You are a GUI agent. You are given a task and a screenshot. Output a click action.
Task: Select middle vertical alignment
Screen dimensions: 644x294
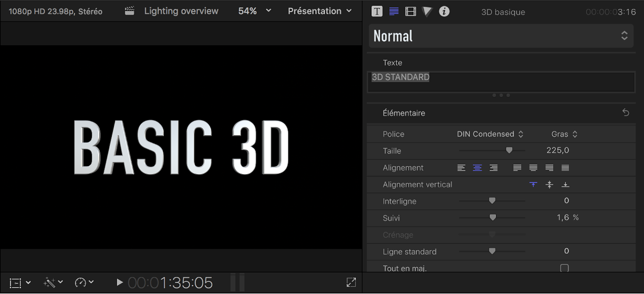(549, 185)
